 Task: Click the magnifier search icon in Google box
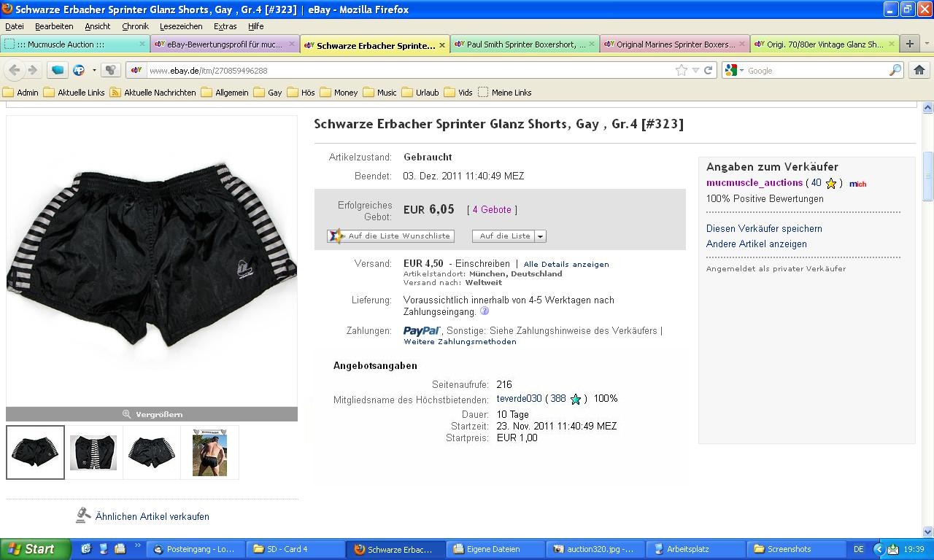tap(895, 71)
